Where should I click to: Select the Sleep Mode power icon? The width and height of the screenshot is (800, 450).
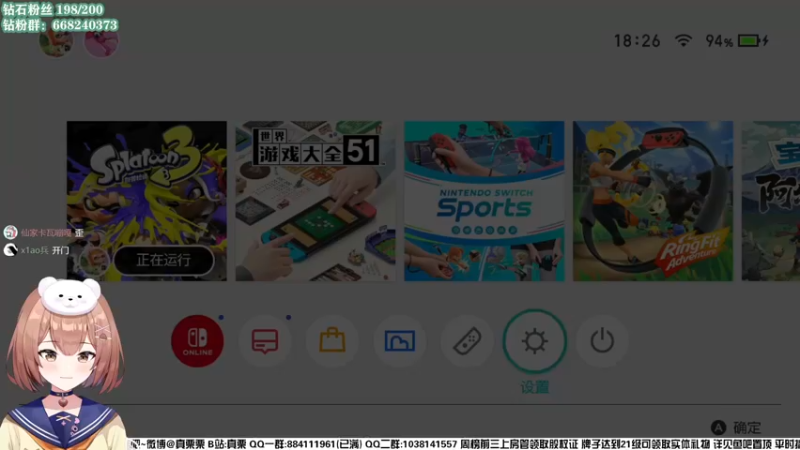point(602,341)
